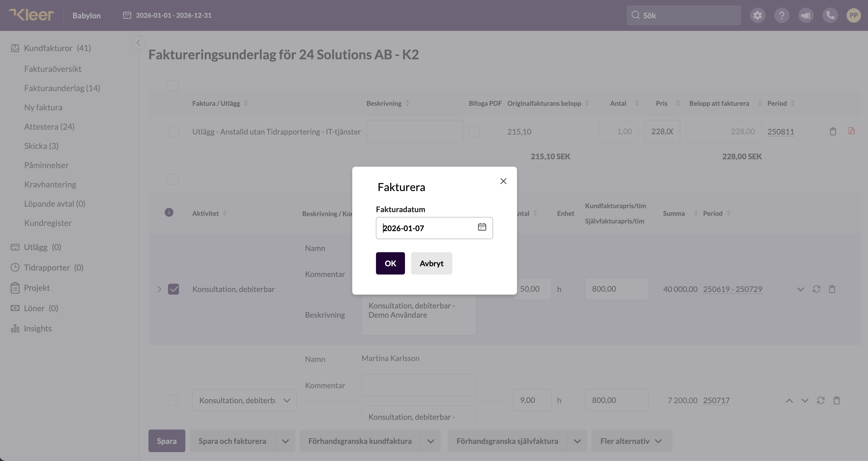The height and width of the screenshot is (461, 868).
Task: Sort by Belopp att fakturera column
Action: pos(760,103)
